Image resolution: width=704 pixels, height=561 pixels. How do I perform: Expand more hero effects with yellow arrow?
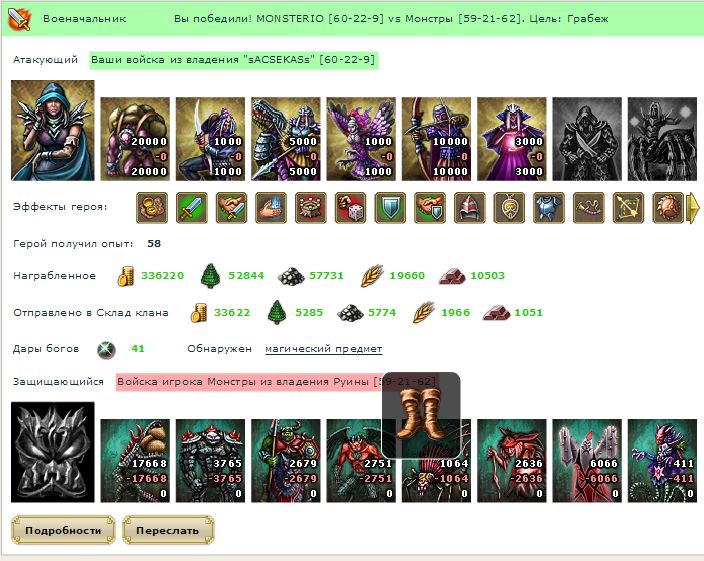[x=694, y=207]
